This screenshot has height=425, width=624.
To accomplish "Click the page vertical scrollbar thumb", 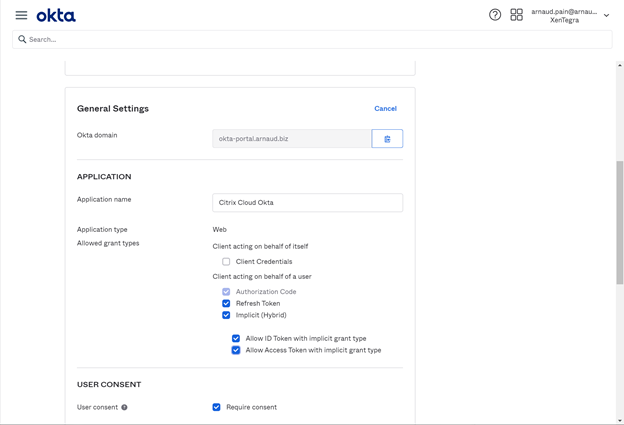I will (x=620, y=222).
